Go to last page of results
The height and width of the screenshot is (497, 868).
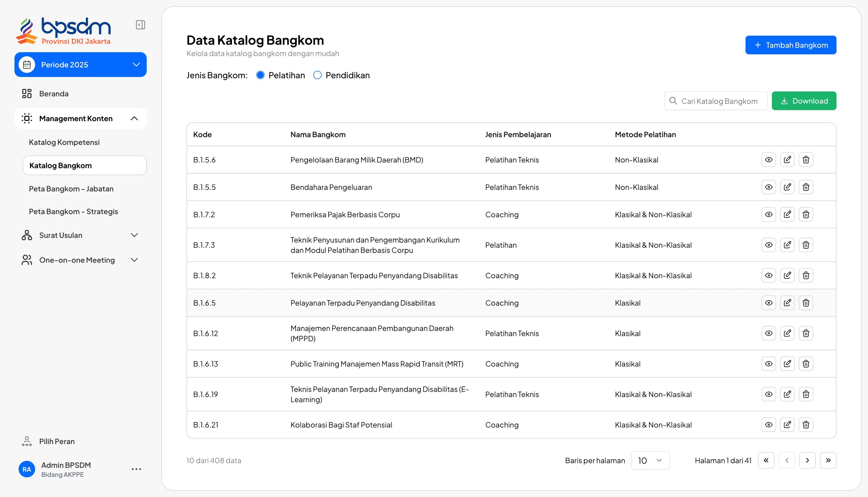click(x=828, y=461)
